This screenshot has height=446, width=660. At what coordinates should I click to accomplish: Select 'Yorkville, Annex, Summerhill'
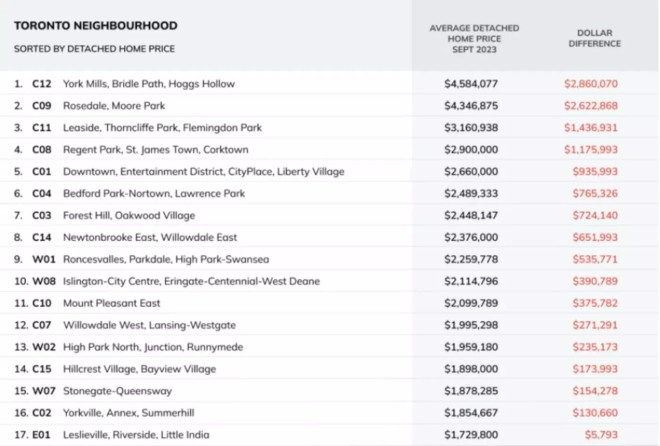click(x=129, y=413)
